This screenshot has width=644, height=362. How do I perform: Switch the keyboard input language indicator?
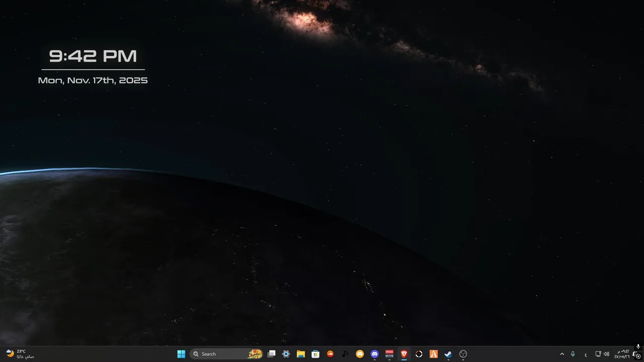coord(586,354)
